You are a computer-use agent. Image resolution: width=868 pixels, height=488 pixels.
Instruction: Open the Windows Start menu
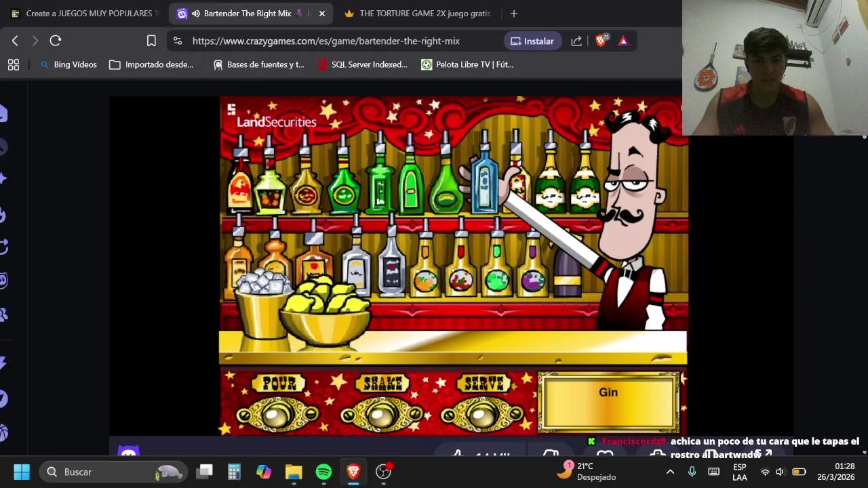[x=21, y=472]
